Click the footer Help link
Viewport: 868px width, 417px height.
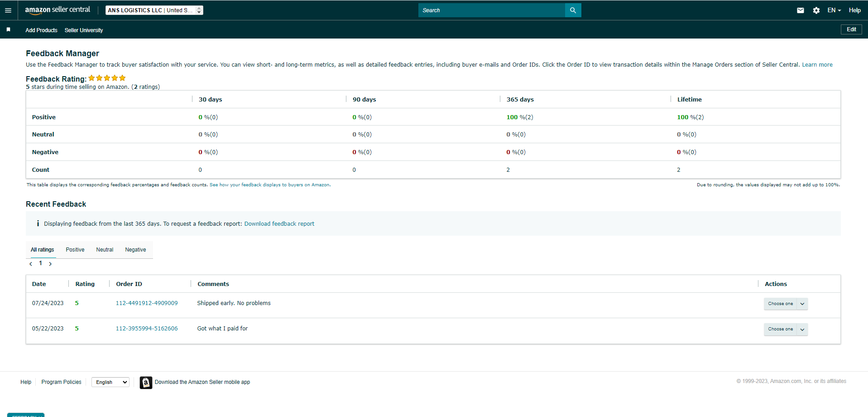coord(26,382)
